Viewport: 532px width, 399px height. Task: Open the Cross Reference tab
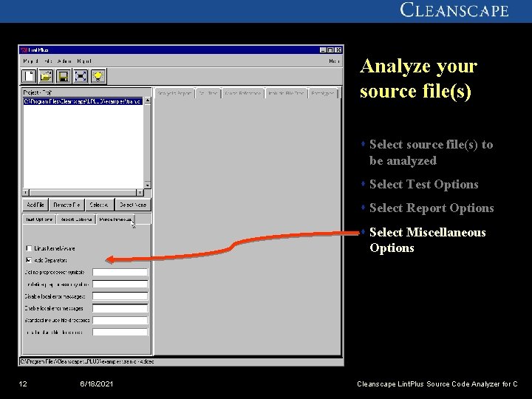[x=243, y=93]
